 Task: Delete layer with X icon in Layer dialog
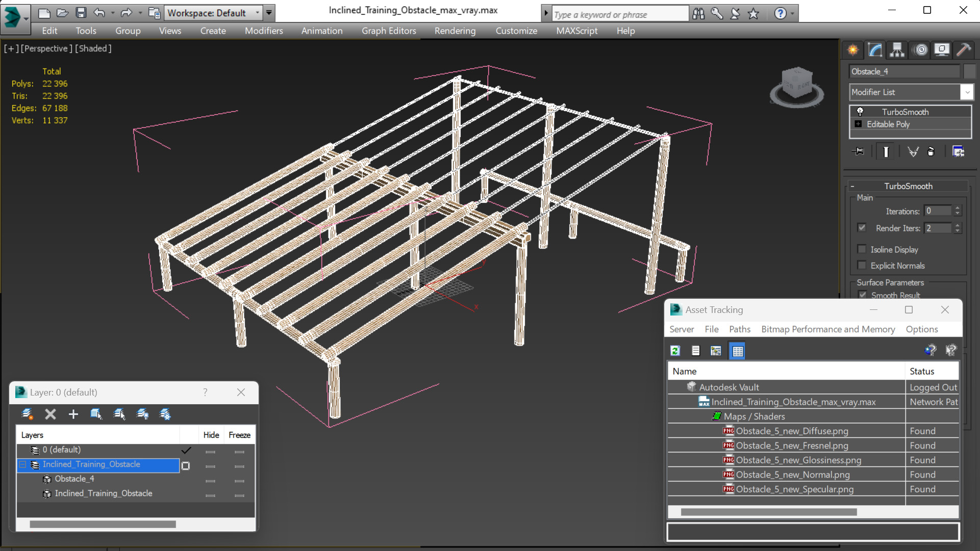pos(50,414)
